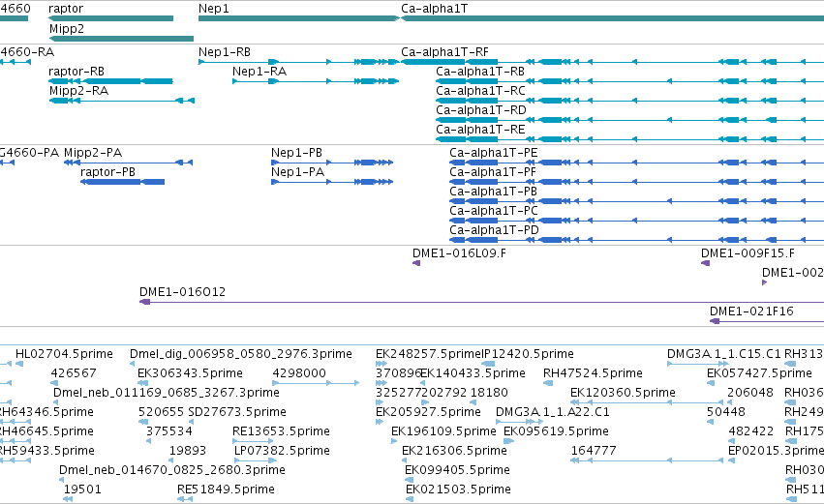Open the Nep1-PB protein label
The image size is (824, 504).
pos(296,153)
